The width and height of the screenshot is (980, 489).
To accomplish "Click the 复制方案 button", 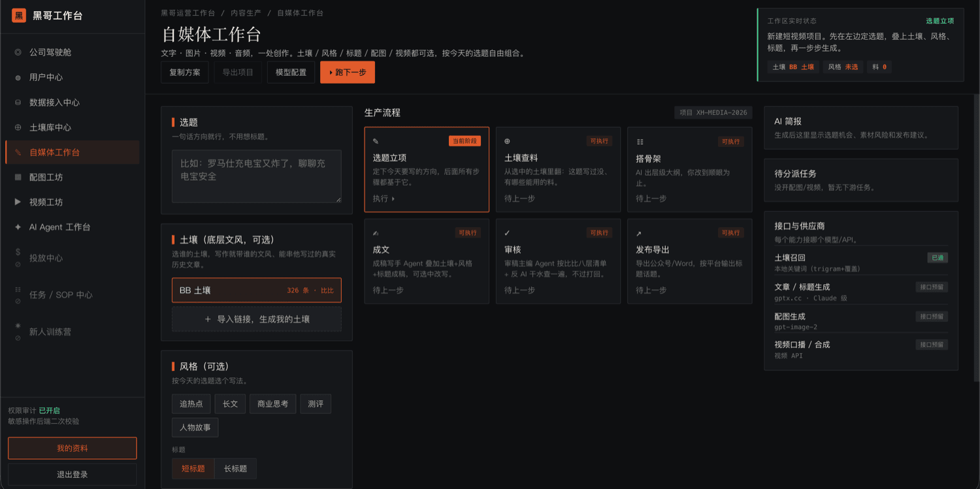I will click(x=185, y=72).
